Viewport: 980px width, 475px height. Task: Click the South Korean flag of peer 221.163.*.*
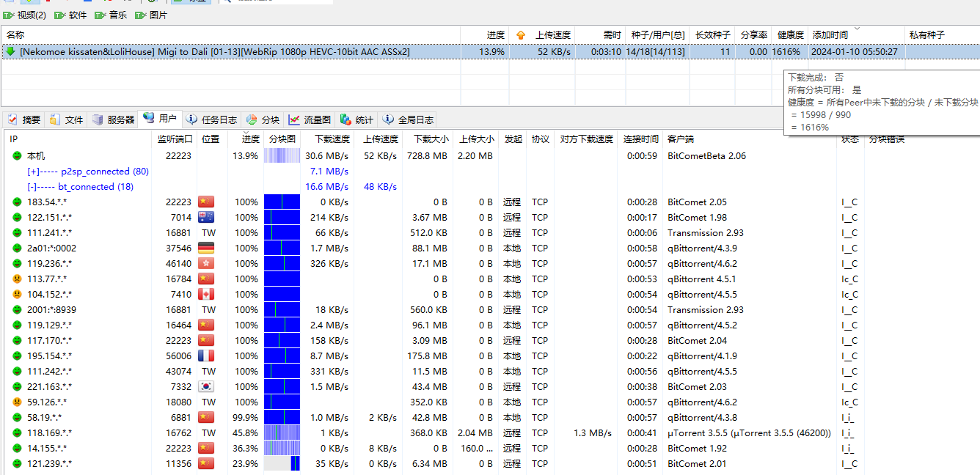(x=206, y=387)
